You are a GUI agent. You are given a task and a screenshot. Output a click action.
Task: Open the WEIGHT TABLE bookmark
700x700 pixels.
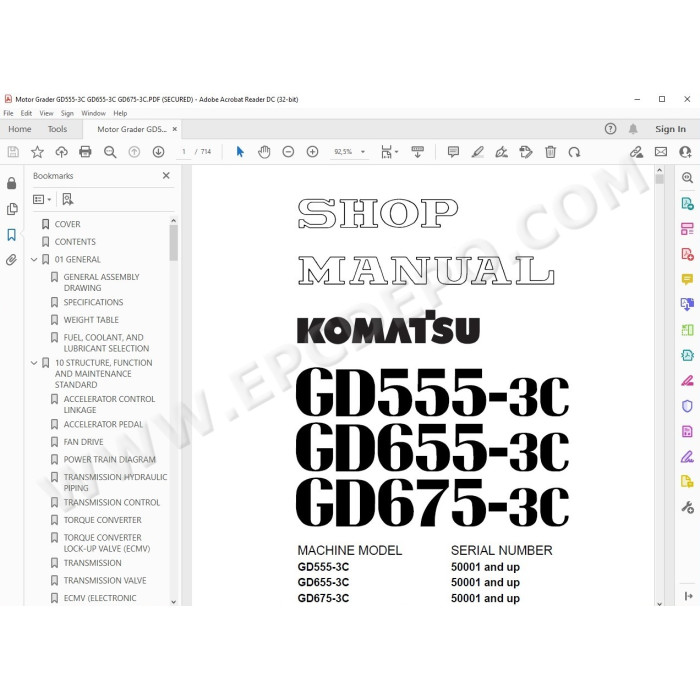91,320
